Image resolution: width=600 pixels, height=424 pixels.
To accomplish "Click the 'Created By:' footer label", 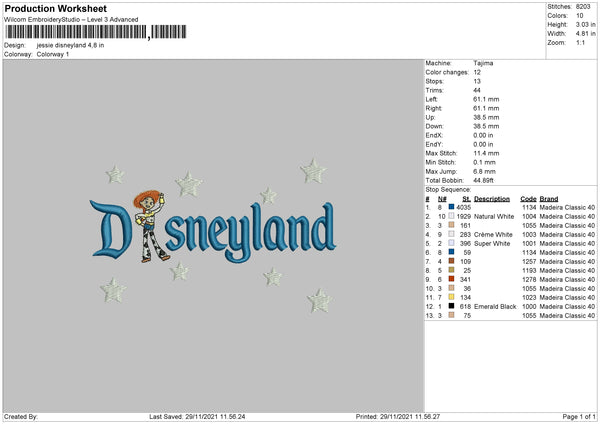I will click(x=21, y=417).
